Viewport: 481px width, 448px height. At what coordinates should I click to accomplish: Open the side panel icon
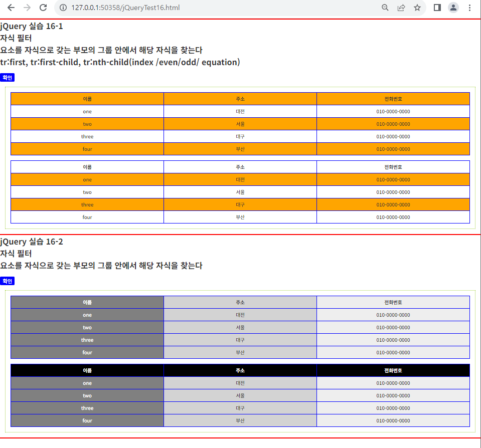(437, 8)
